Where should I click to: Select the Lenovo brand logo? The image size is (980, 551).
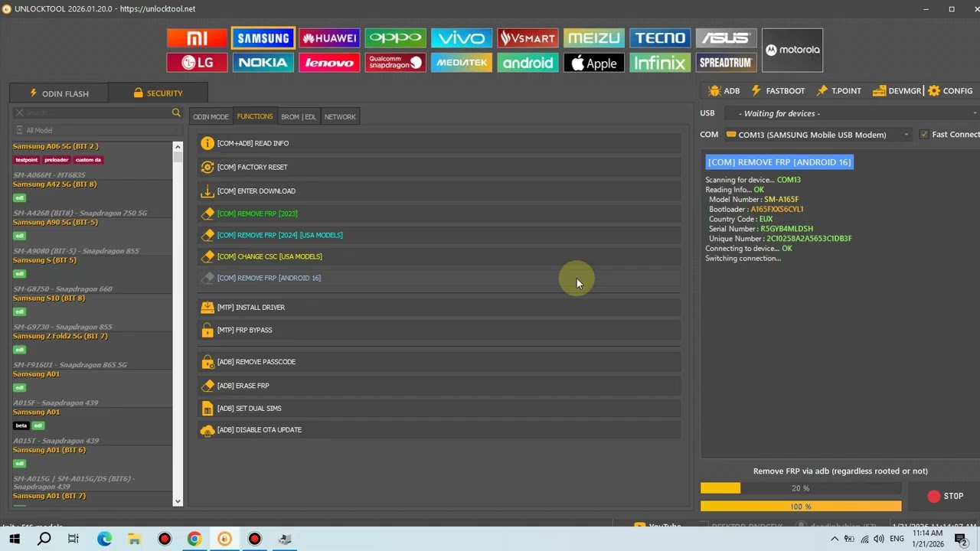pos(329,63)
